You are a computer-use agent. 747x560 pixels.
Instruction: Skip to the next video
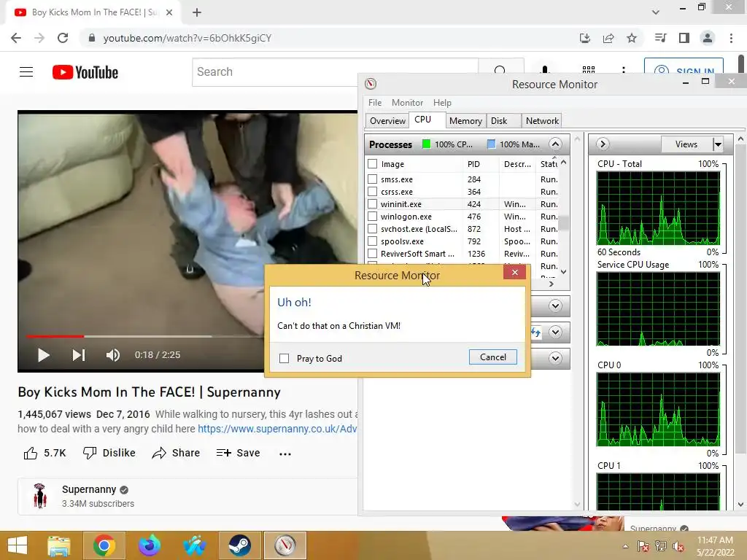tap(79, 355)
